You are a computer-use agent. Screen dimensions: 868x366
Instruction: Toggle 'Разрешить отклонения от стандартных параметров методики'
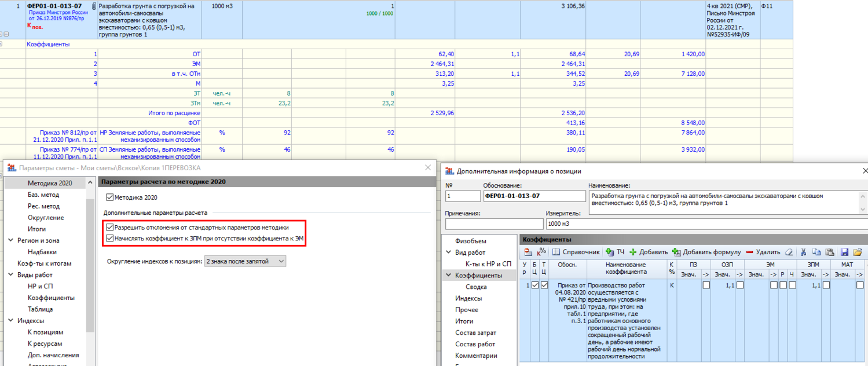[x=111, y=228]
